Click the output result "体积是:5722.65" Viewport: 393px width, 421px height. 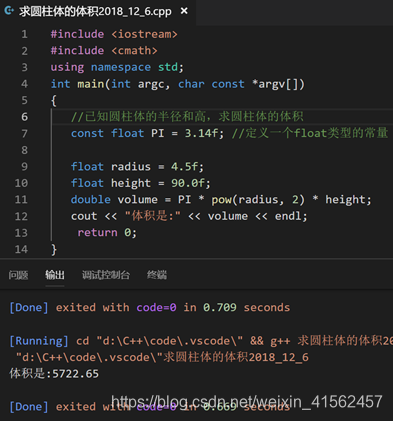(x=54, y=374)
